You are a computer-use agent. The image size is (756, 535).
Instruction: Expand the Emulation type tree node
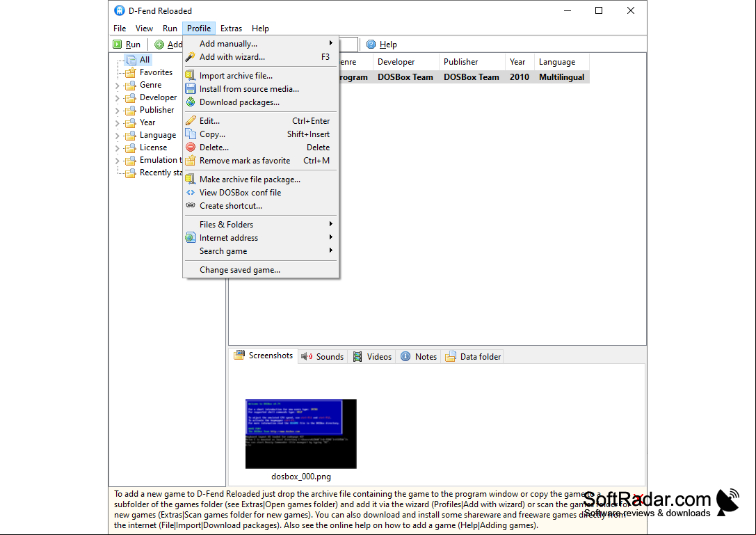point(117,161)
